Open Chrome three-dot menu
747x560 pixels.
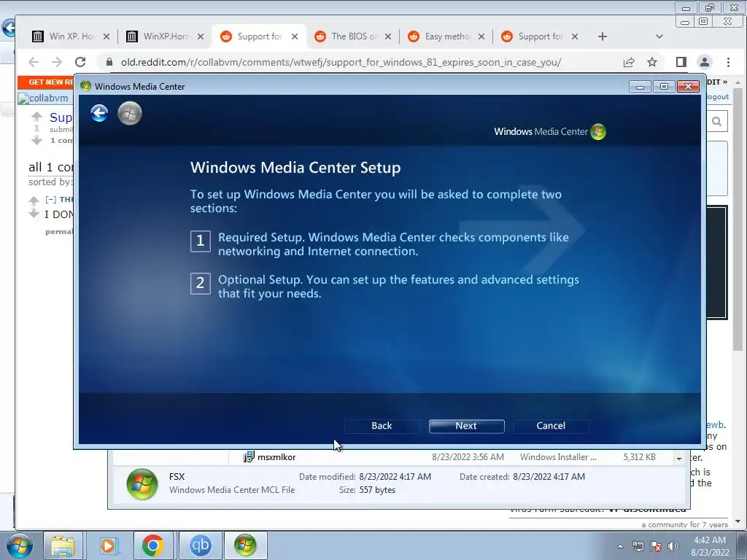pyautogui.click(x=728, y=62)
